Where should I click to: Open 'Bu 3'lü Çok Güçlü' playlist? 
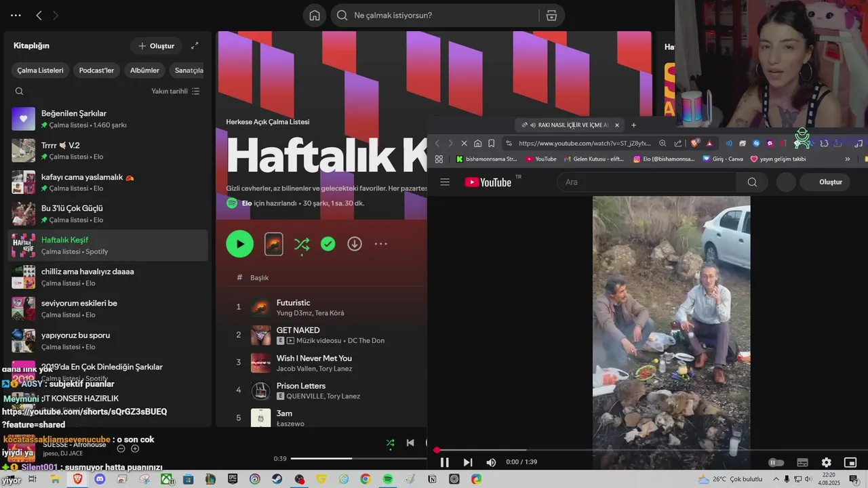(x=108, y=213)
